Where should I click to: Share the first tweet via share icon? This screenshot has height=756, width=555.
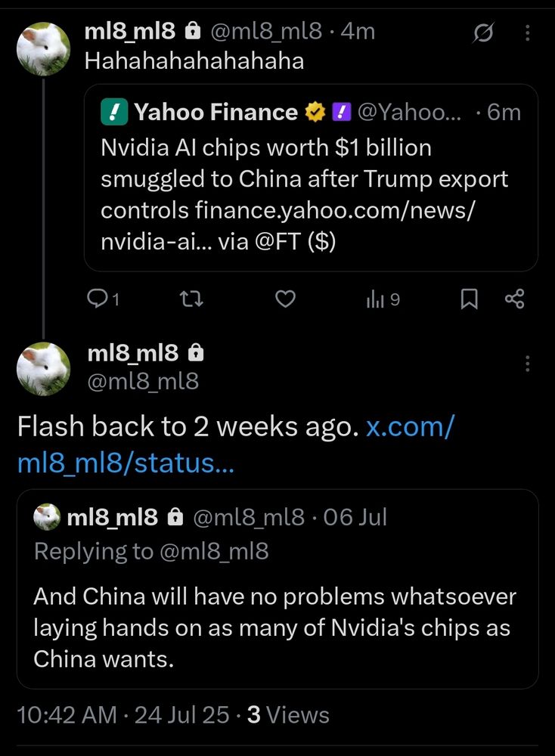[x=514, y=299]
